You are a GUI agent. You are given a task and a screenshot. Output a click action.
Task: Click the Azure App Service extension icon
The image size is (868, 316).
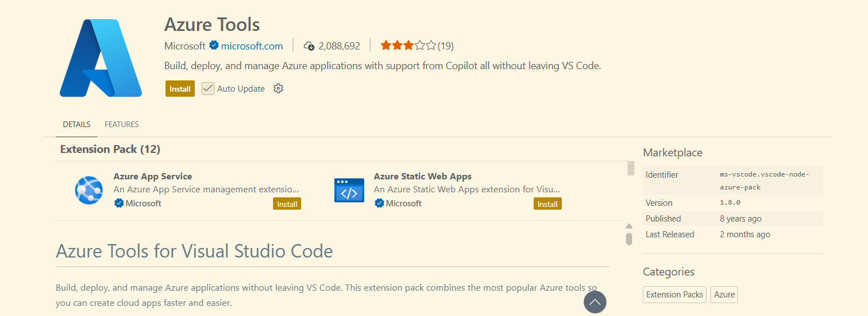[x=89, y=190]
